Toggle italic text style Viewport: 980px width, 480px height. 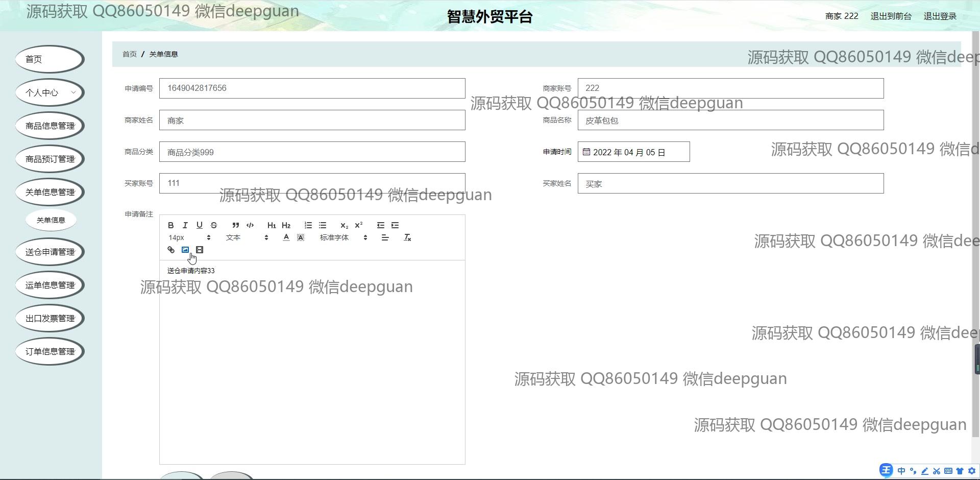[x=185, y=225]
